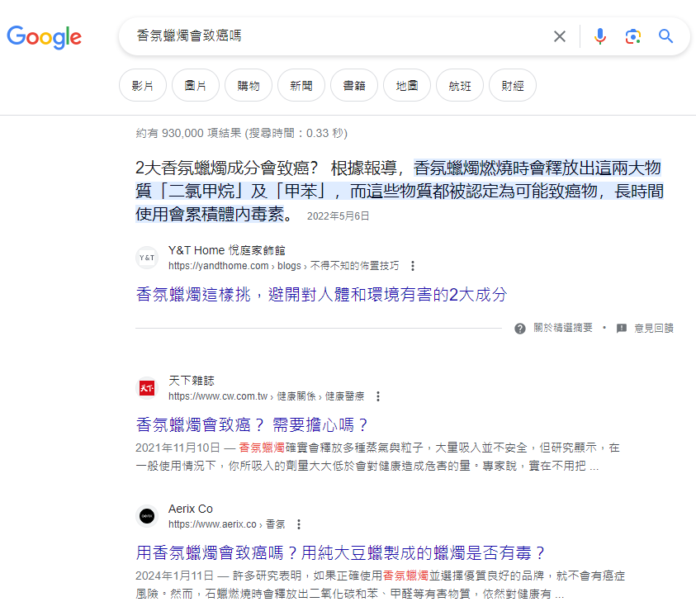Image resolution: width=696 pixels, height=616 pixels.
Task: Switch to the 財經 filter
Action: pos(512,85)
